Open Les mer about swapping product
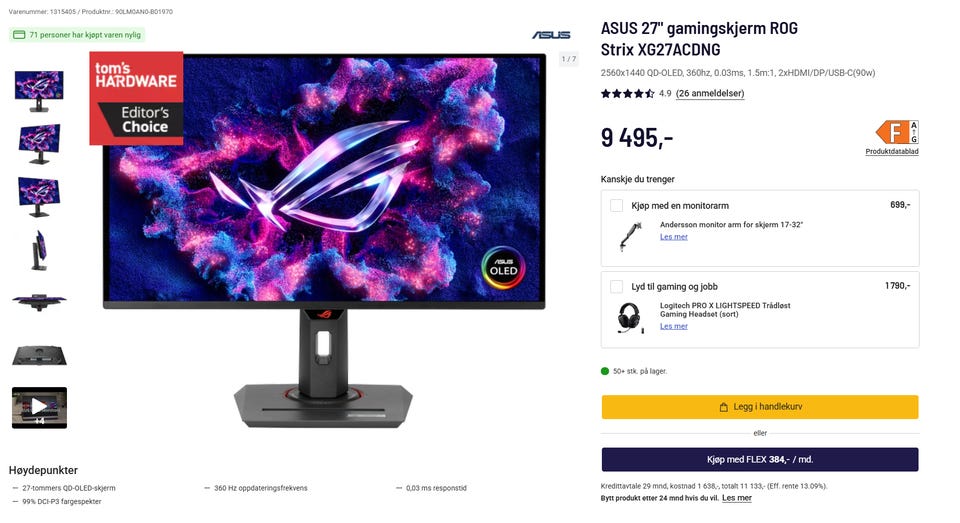This screenshot has width=960, height=523. (737, 498)
